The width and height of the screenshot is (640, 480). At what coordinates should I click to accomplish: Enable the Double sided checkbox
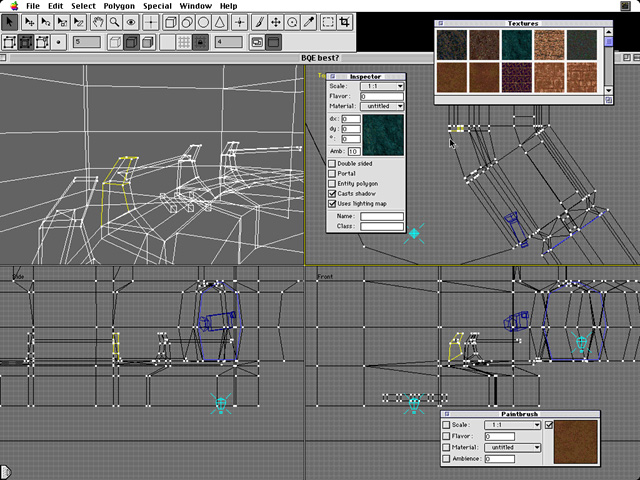click(x=333, y=163)
